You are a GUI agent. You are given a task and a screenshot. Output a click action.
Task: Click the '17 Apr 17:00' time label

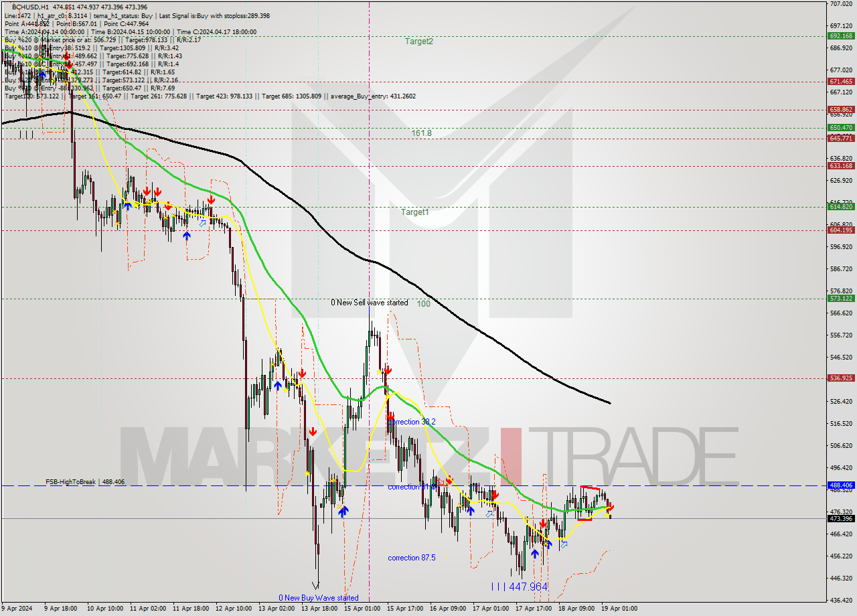[534, 609]
